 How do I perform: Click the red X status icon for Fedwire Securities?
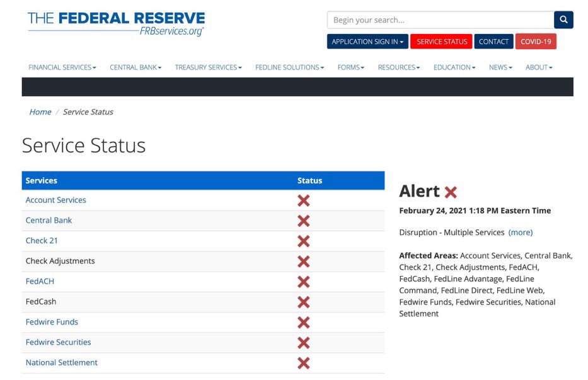coord(303,343)
